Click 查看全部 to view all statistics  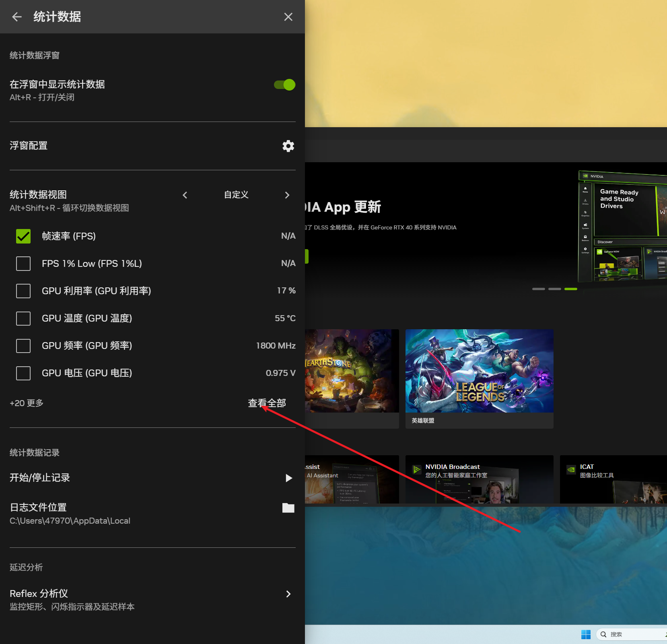(267, 403)
